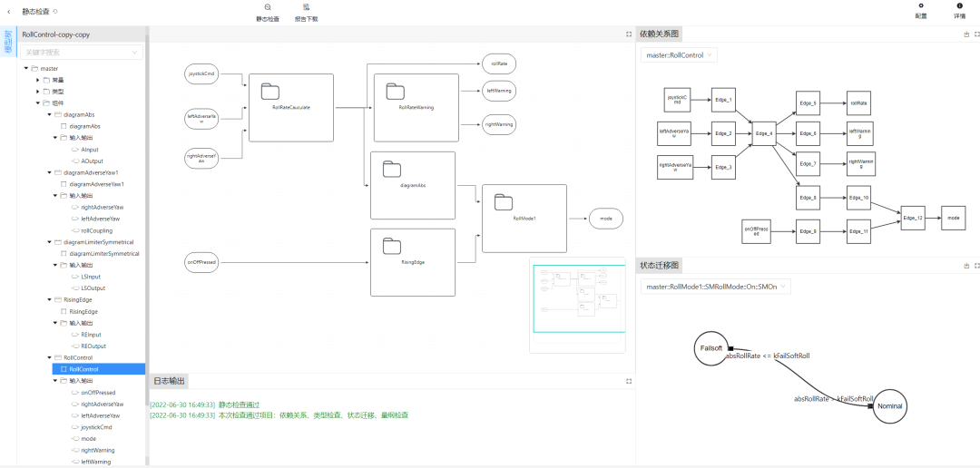The height and width of the screenshot is (468, 980).
Task: Click the minimap thumbnail of the diagram
Action: (x=577, y=305)
